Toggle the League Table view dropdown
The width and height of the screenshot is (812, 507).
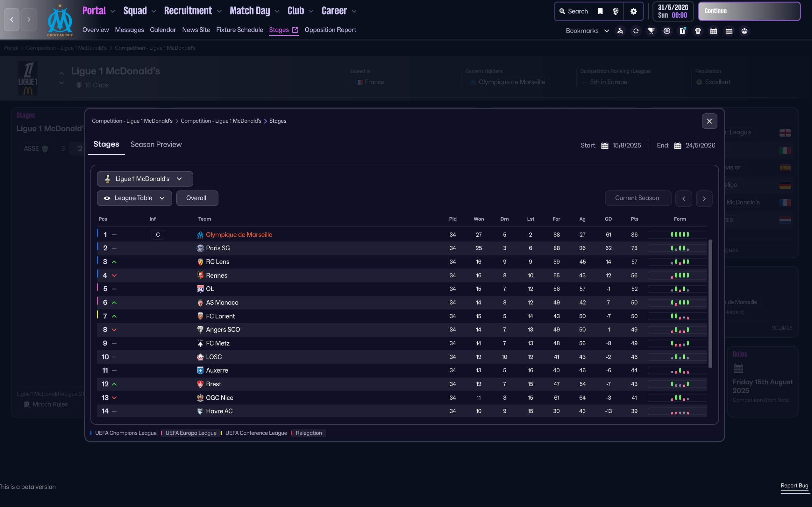tap(134, 198)
